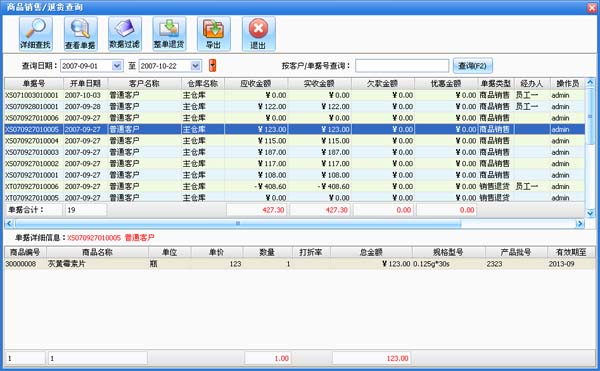600x371 pixels.
Task: Click the 导出 export icon
Action: (214, 34)
